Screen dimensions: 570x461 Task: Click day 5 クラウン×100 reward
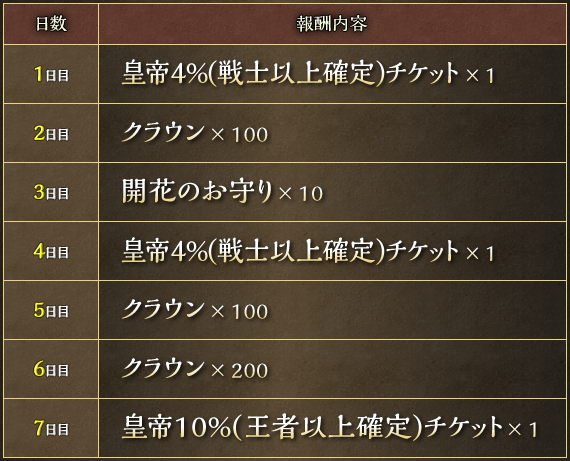tap(195, 310)
